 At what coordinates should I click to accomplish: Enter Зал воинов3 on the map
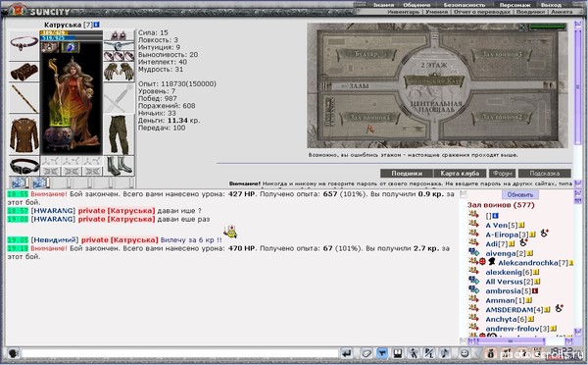click(503, 55)
